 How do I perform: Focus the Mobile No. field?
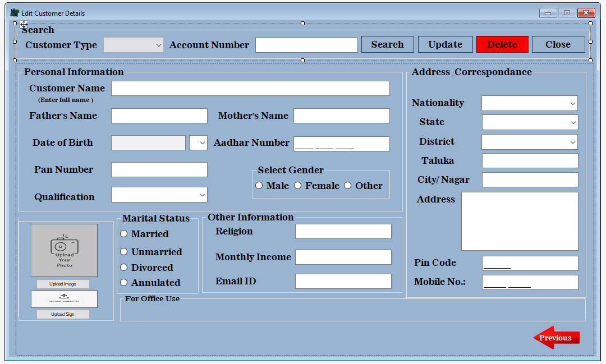click(530, 283)
